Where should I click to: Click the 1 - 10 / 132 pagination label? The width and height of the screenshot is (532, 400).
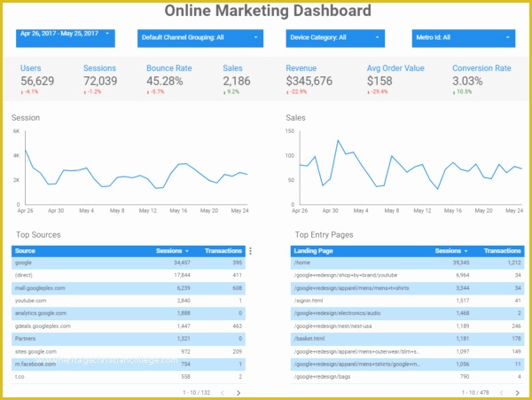[x=197, y=393]
